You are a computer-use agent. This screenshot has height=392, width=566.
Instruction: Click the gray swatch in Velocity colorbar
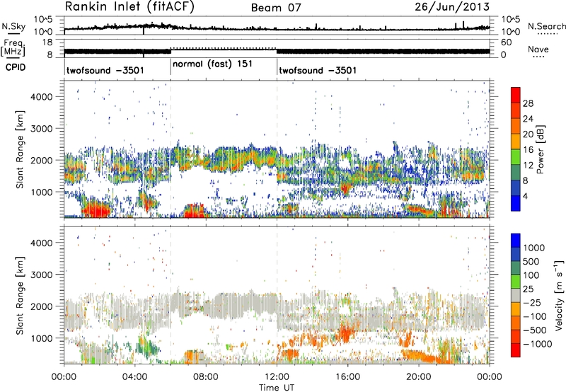click(x=516, y=295)
